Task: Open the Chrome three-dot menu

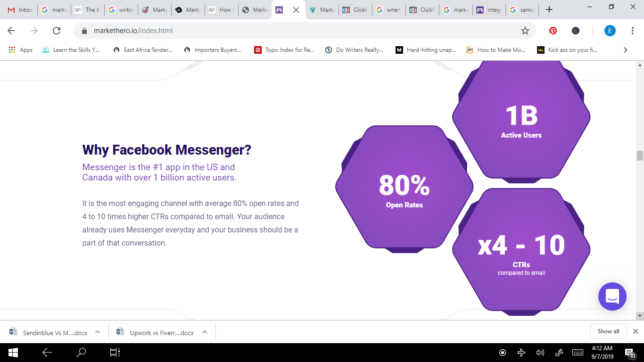Action: (x=633, y=31)
